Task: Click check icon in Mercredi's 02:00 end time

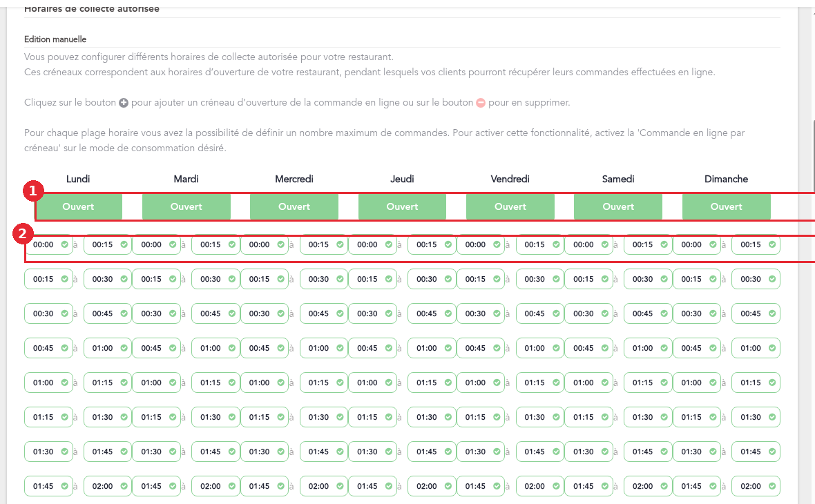Action: click(340, 486)
